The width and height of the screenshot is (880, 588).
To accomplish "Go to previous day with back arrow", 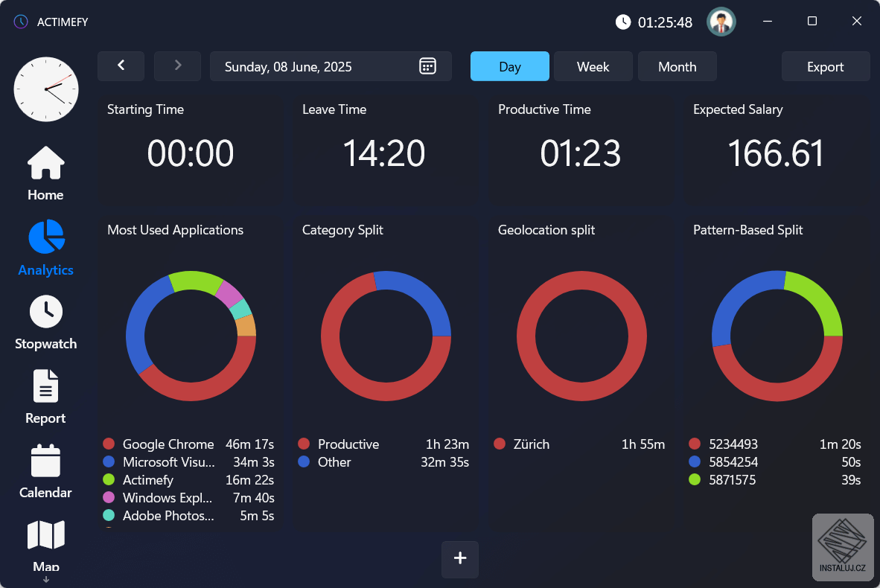I will pos(121,66).
